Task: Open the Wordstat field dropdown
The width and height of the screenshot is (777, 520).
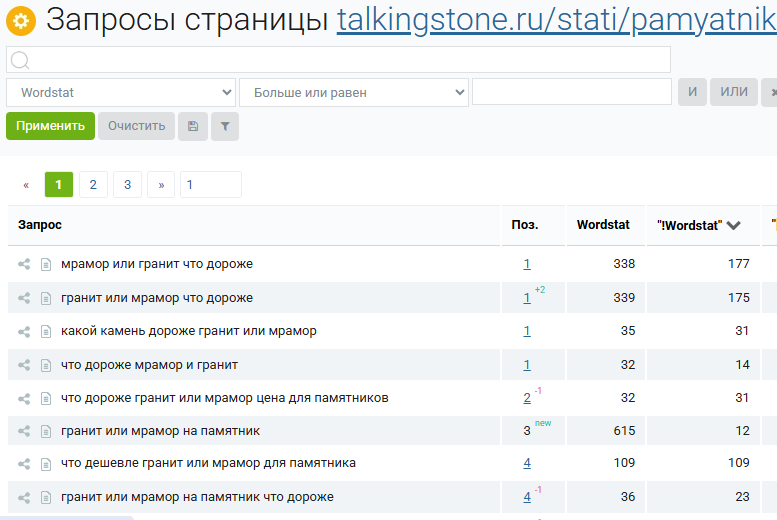Action: tap(121, 92)
